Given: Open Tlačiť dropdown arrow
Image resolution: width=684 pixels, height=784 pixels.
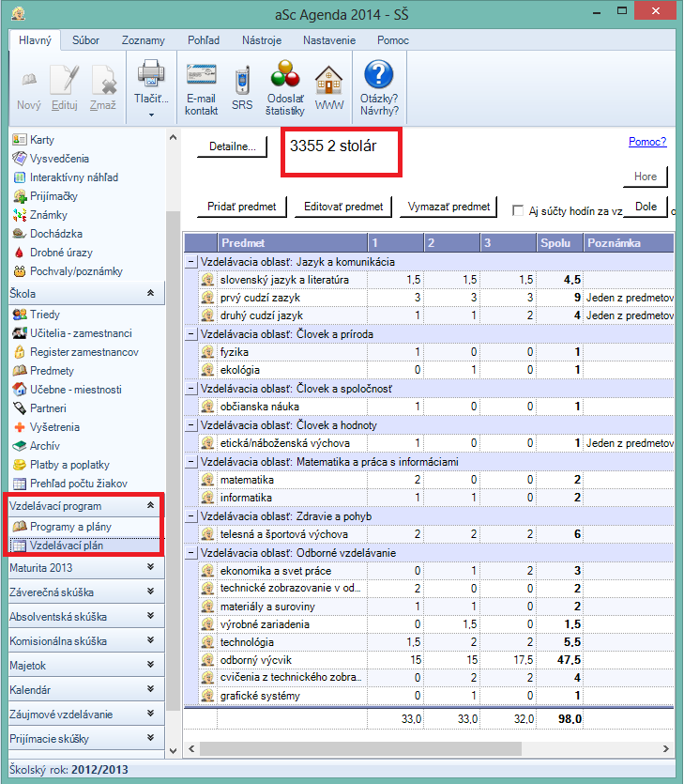Looking at the screenshot, I should coord(151,115).
